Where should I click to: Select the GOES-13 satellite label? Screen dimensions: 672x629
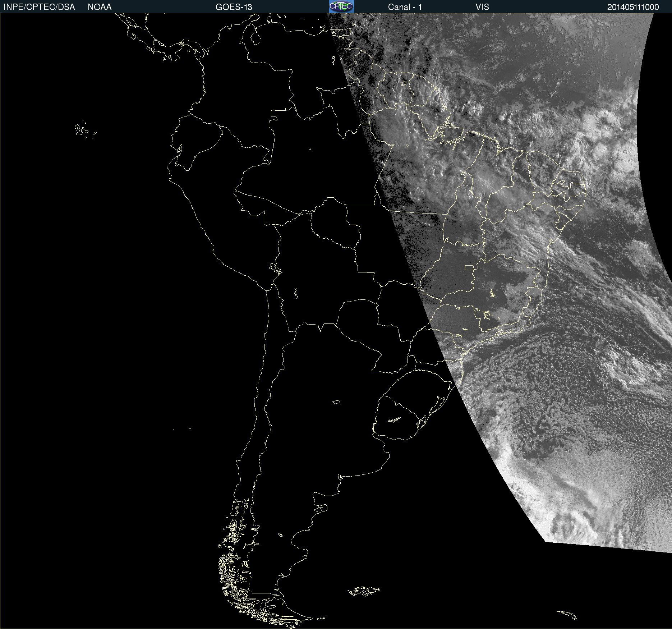(234, 7)
